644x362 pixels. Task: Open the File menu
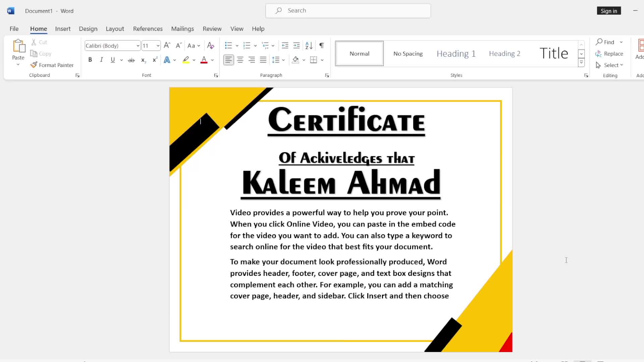[x=14, y=29]
